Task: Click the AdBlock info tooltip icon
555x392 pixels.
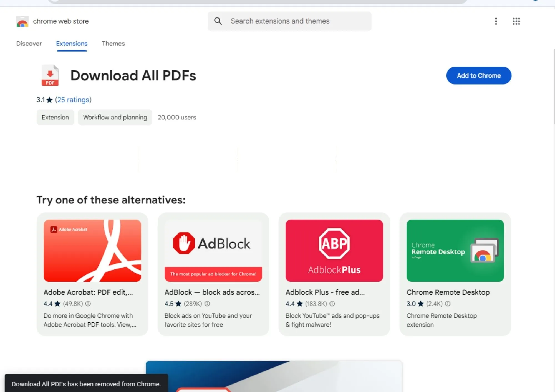Action: coord(207,304)
